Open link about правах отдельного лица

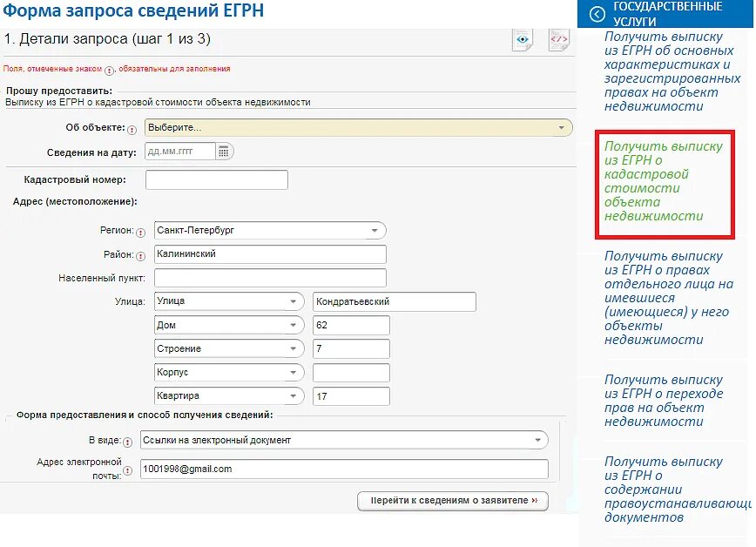(669, 298)
